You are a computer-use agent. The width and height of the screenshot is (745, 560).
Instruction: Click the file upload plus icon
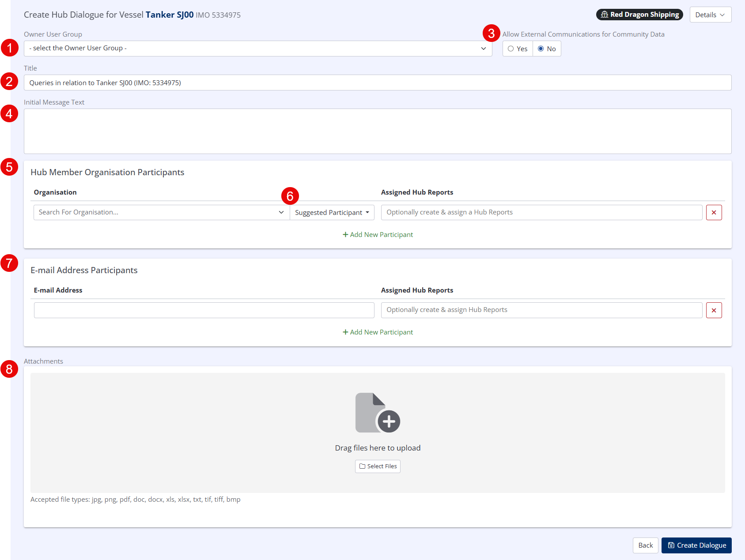point(378,413)
